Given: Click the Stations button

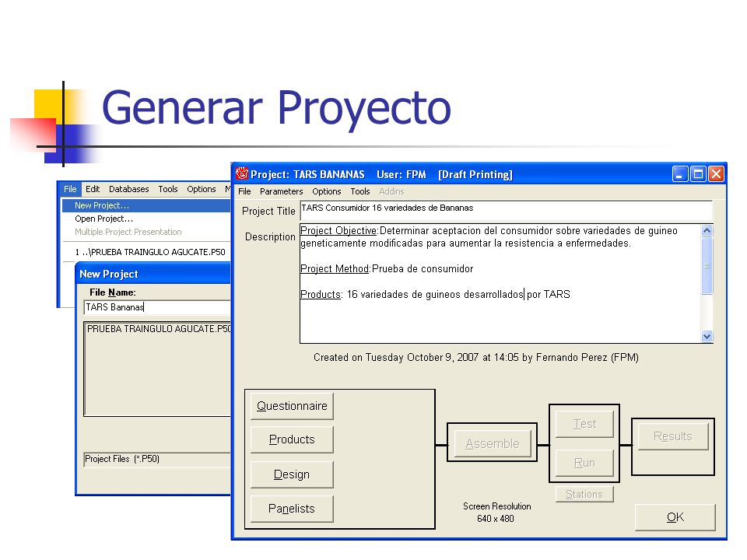Looking at the screenshot, I should (x=584, y=495).
